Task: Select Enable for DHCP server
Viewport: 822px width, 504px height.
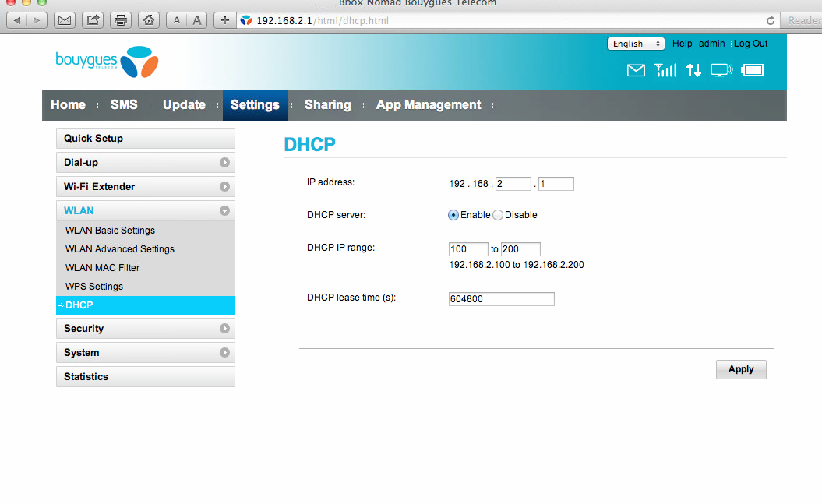Action: 453,215
